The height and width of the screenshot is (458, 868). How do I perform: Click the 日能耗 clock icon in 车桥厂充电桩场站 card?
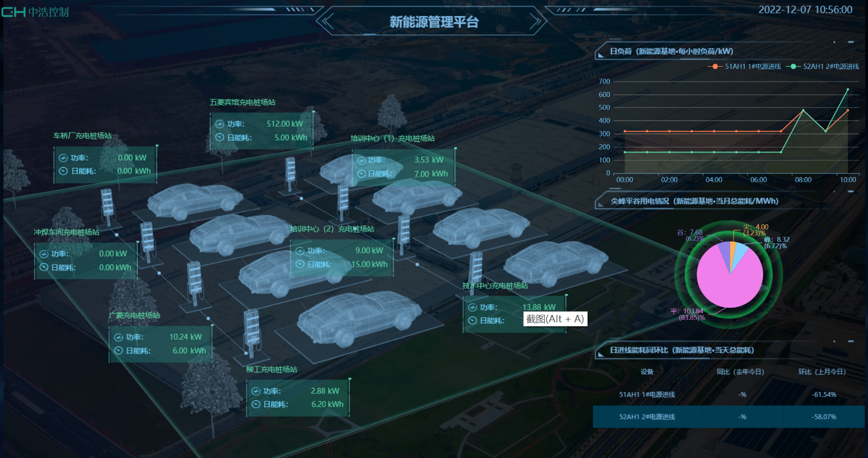coord(63,171)
